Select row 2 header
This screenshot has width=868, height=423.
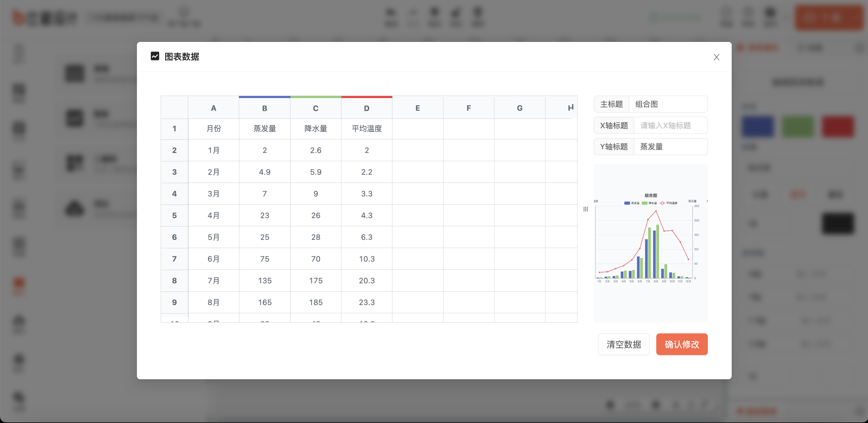pos(174,150)
